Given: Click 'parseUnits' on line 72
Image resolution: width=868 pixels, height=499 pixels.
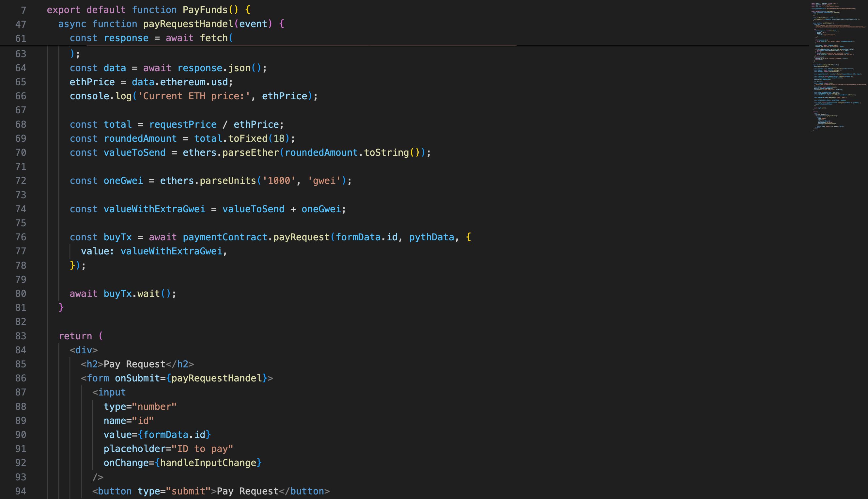Looking at the screenshot, I should point(228,181).
